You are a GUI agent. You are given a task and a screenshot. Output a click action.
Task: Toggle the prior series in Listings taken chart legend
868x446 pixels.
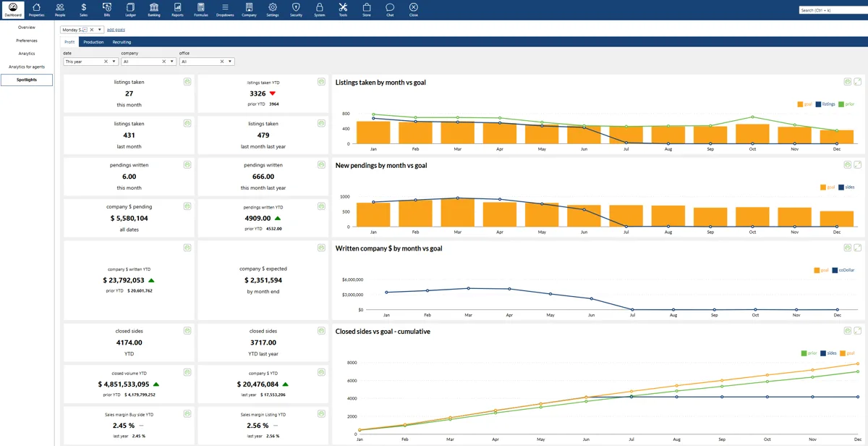click(x=846, y=104)
